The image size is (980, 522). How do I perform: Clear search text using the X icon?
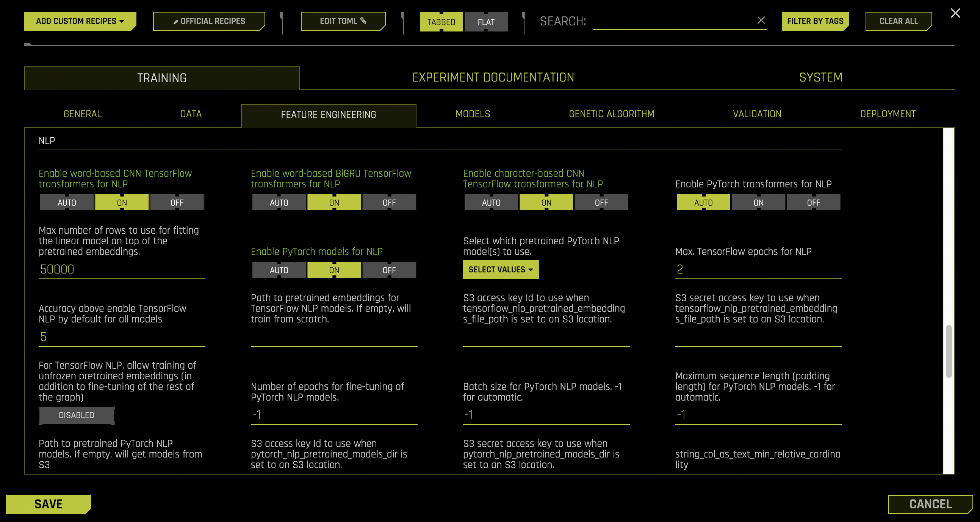click(761, 20)
